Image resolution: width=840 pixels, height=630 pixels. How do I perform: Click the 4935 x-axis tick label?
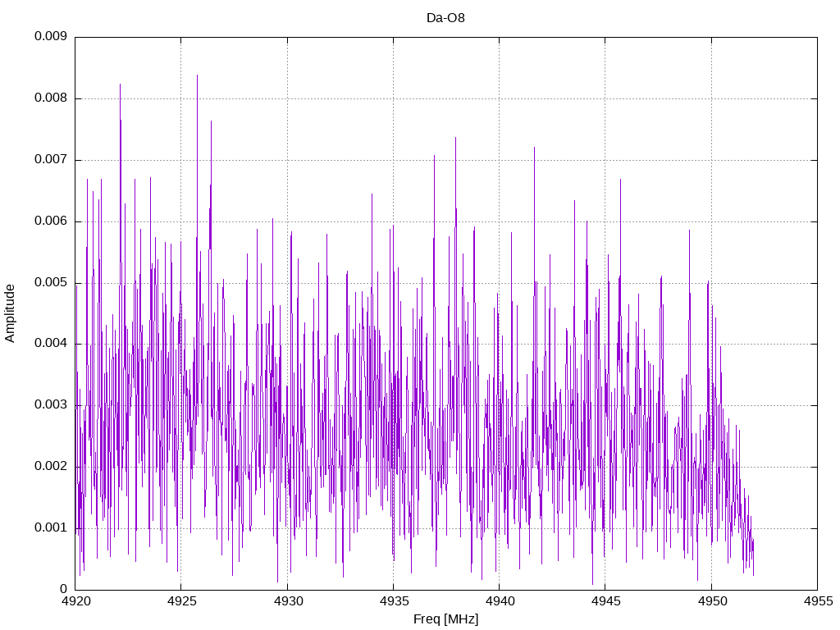pyautogui.click(x=394, y=601)
